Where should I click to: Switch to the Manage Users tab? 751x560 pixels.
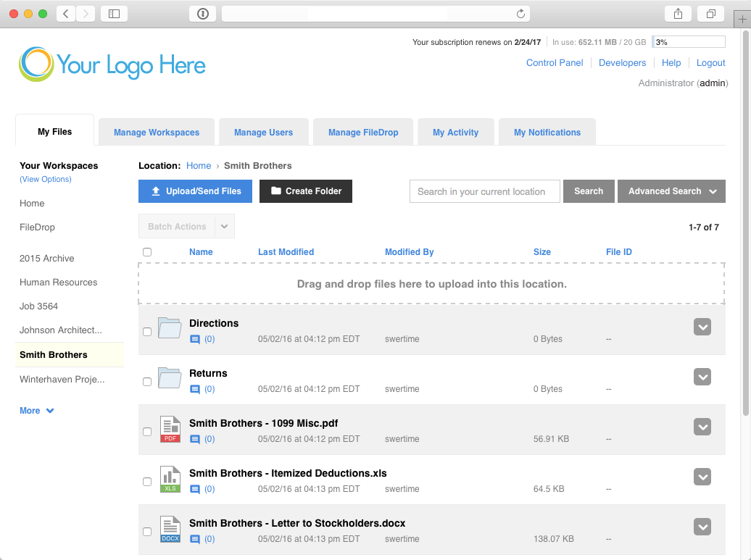tap(263, 133)
